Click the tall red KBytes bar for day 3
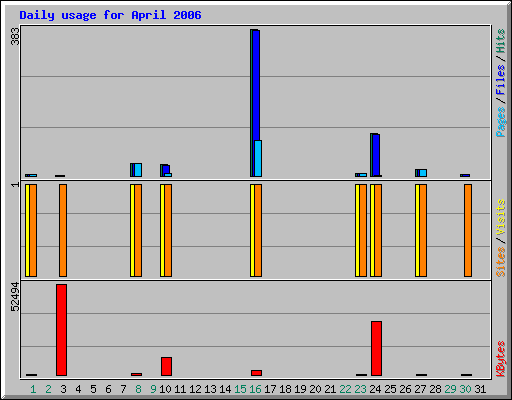The image size is (512, 400). (x=61, y=330)
